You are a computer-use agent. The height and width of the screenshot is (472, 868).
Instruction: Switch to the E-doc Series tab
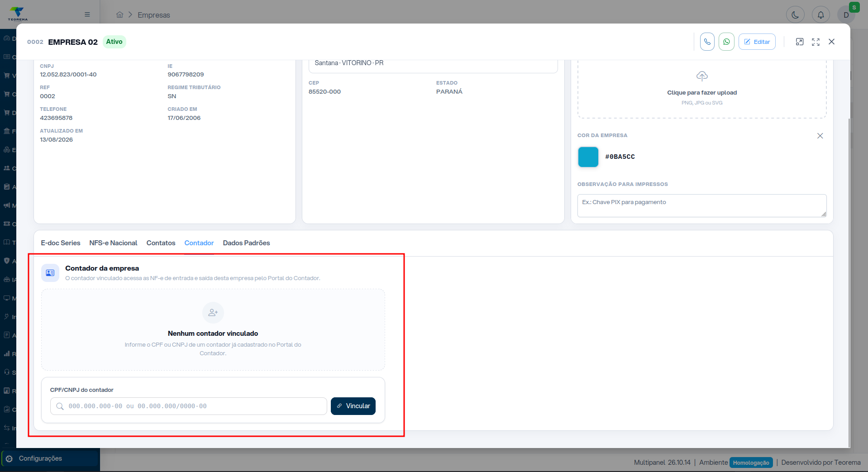[61, 243]
